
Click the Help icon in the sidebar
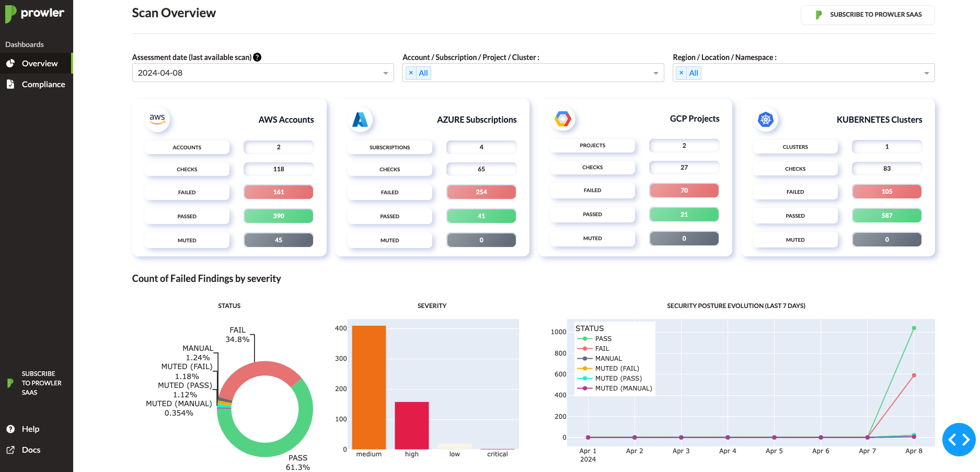tap(11, 429)
